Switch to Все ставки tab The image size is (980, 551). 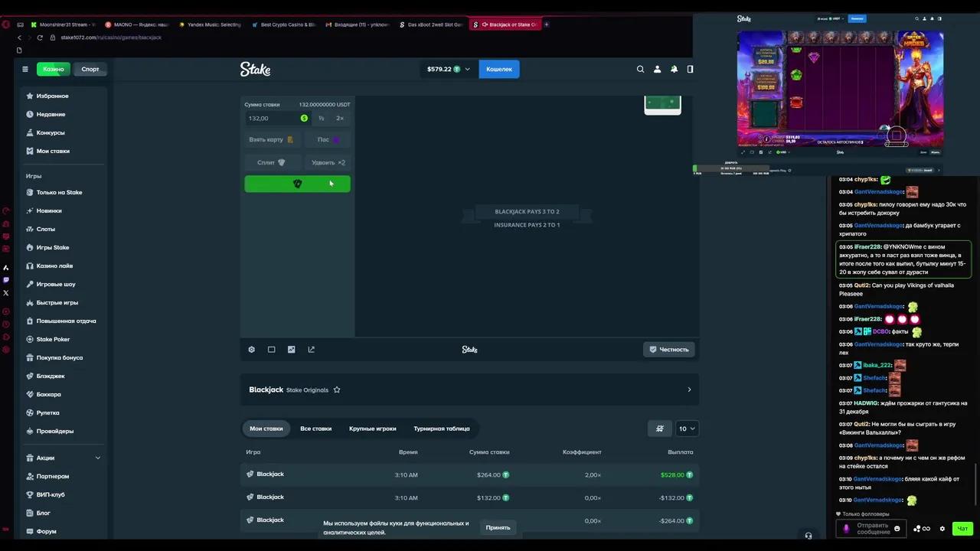point(316,429)
